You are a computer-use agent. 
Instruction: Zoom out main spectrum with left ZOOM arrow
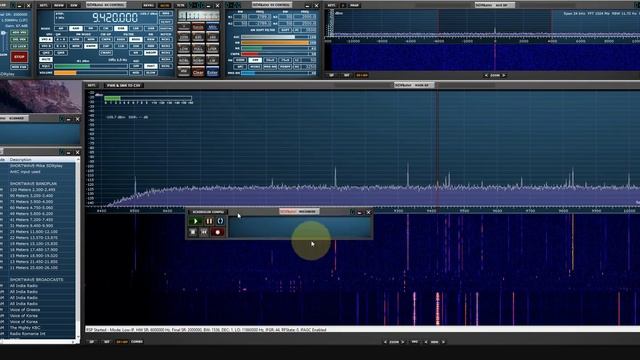tap(385, 342)
